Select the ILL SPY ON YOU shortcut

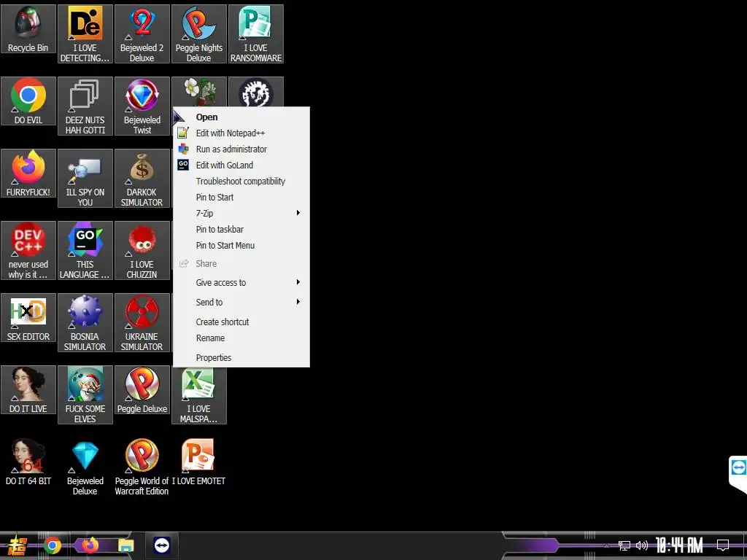click(x=85, y=178)
